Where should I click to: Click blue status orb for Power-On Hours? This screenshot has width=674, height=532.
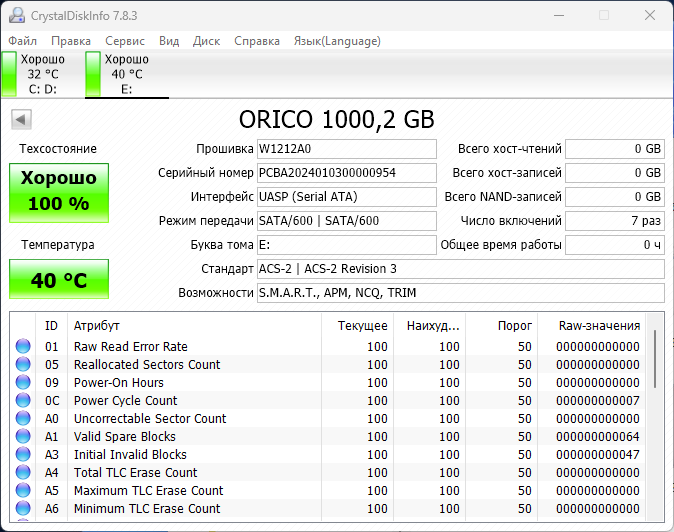point(23,383)
